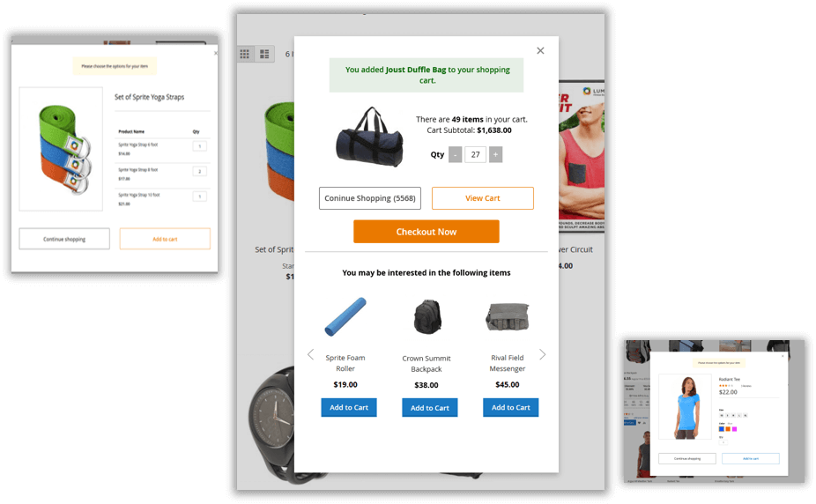The image size is (816, 504).
Task: Open View Cart
Action: click(x=482, y=198)
